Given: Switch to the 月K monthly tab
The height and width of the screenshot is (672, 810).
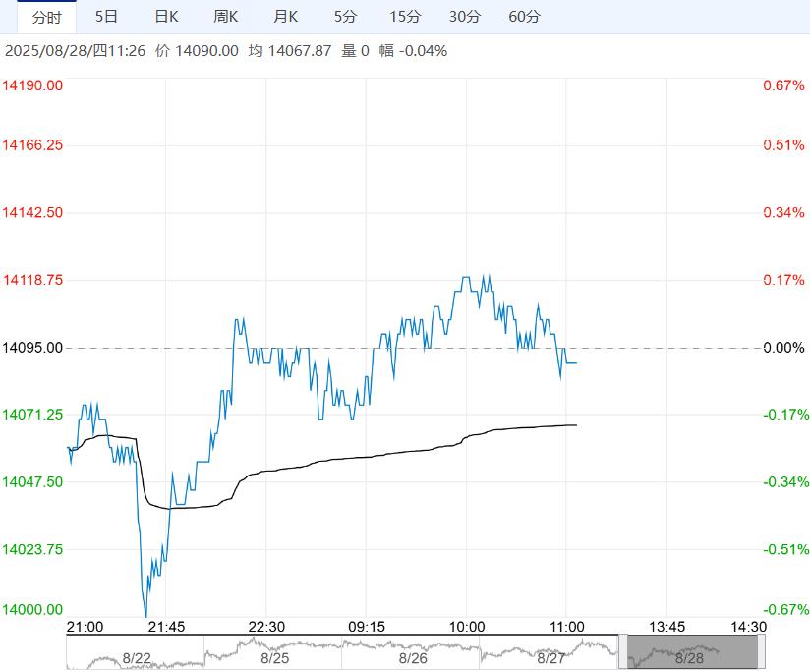Looking at the screenshot, I should coord(285,17).
